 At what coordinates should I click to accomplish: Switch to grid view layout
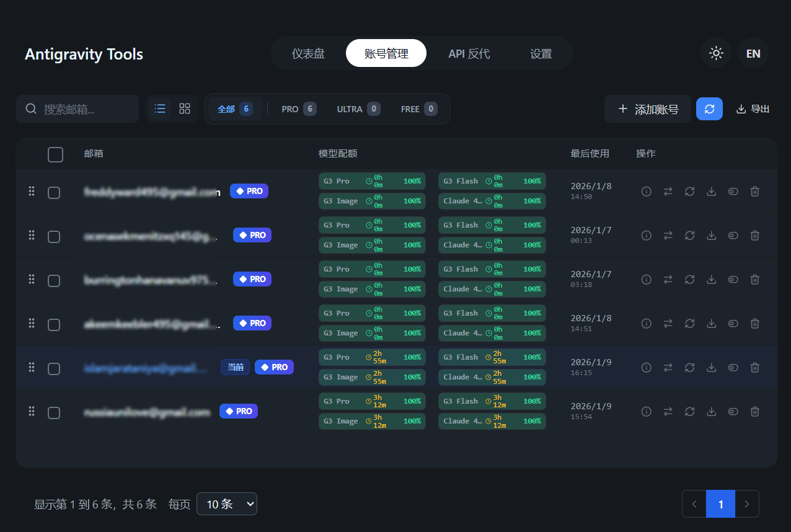(185, 109)
